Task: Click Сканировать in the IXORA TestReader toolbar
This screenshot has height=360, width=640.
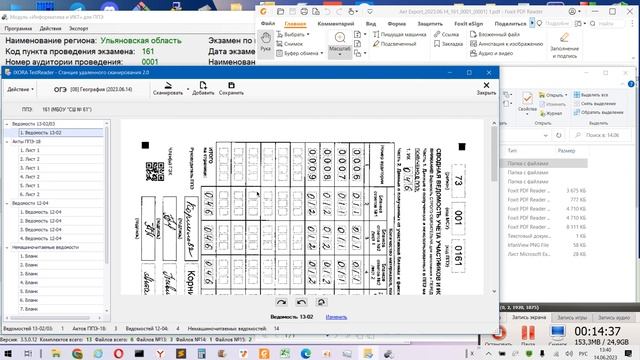Action: [x=168, y=89]
